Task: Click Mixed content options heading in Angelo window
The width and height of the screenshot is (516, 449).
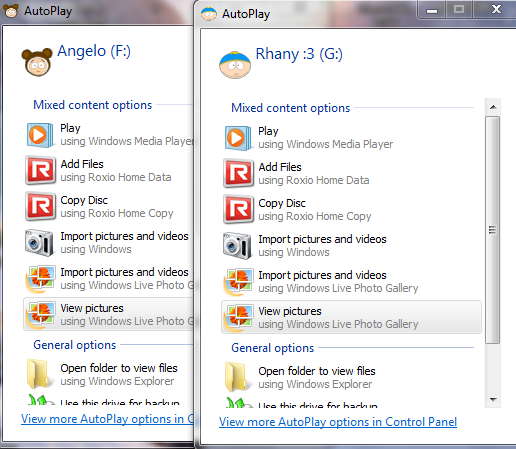Action: point(93,105)
